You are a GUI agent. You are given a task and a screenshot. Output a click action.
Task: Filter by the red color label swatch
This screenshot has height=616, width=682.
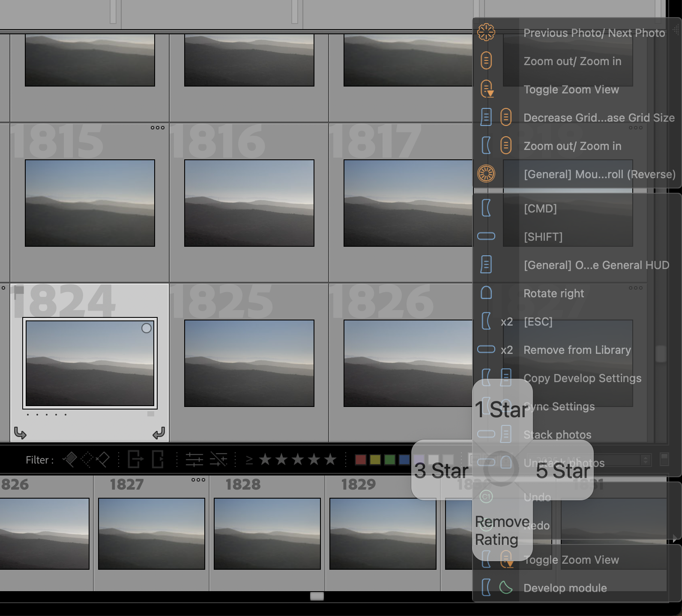[x=361, y=460]
